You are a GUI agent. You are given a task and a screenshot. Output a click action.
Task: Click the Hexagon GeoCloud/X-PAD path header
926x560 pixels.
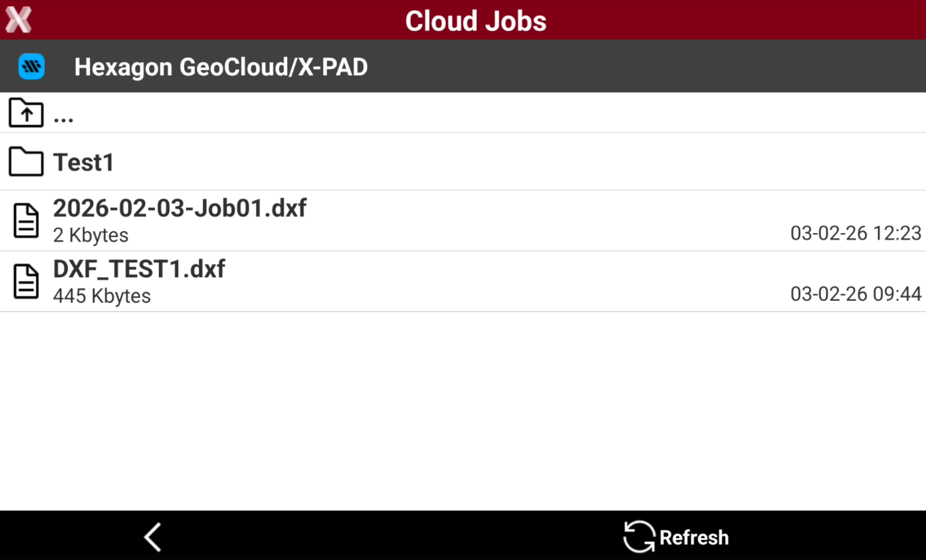pyautogui.click(x=221, y=67)
